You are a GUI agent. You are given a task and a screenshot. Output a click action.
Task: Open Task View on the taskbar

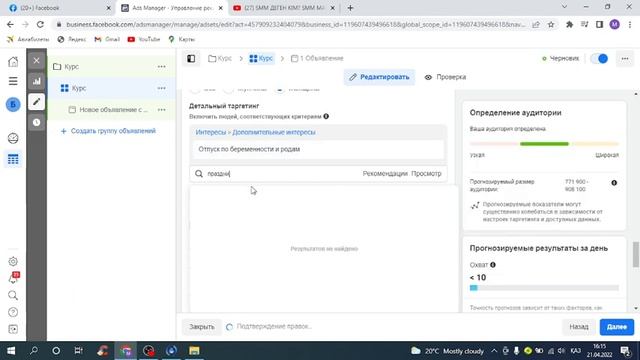(78, 351)
